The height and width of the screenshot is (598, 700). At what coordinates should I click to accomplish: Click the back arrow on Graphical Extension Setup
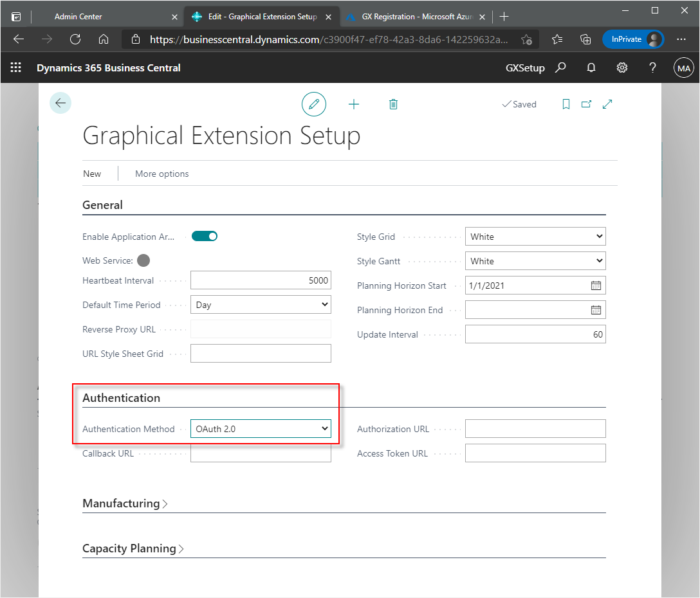(x=60, y=104)
